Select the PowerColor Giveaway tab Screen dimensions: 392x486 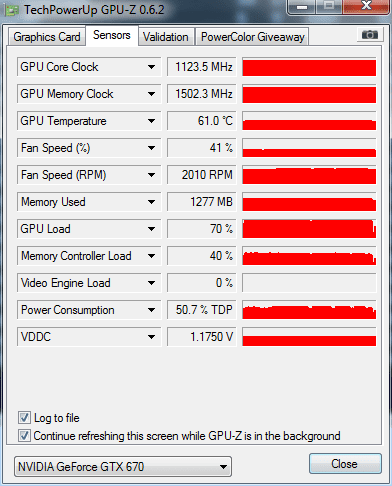pos(252,37)
